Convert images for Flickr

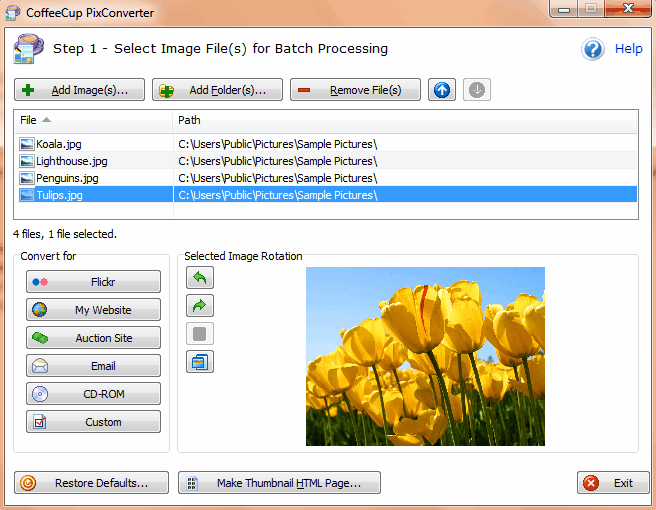[93, 282]
